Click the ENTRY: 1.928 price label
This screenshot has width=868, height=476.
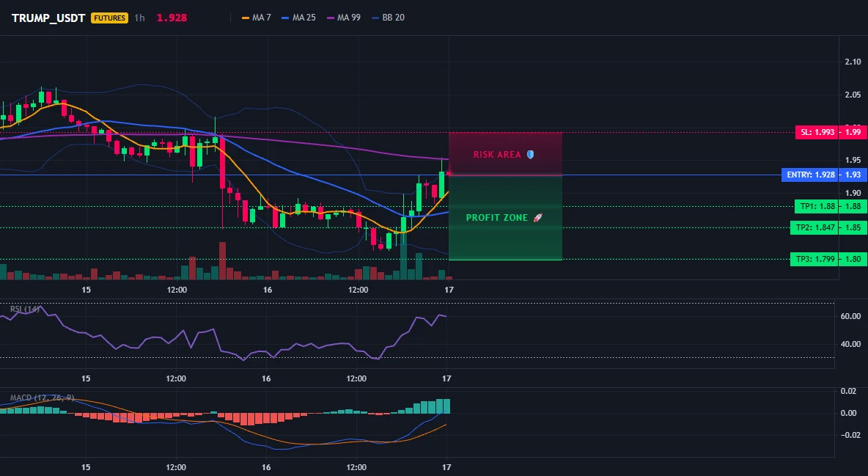810,175
